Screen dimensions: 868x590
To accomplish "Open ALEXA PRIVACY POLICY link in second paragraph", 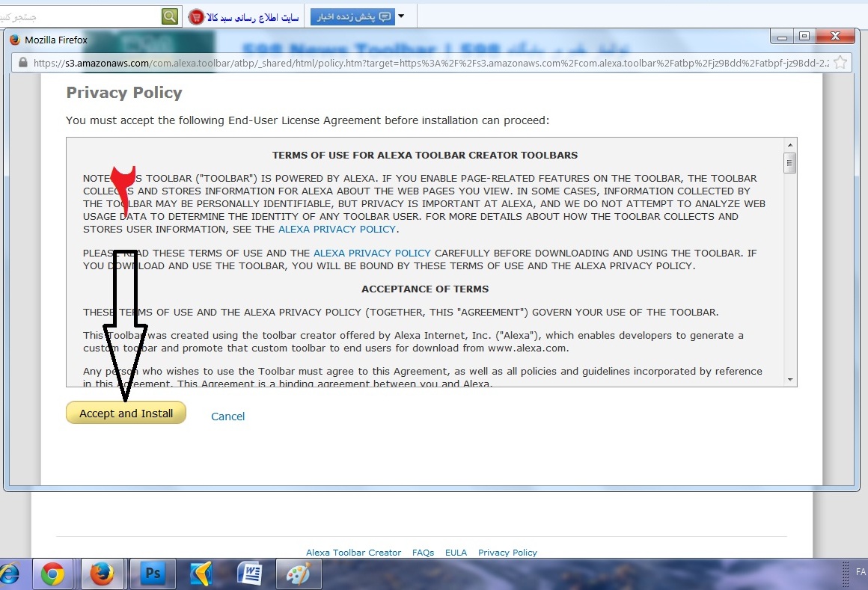I will point(372,253).
